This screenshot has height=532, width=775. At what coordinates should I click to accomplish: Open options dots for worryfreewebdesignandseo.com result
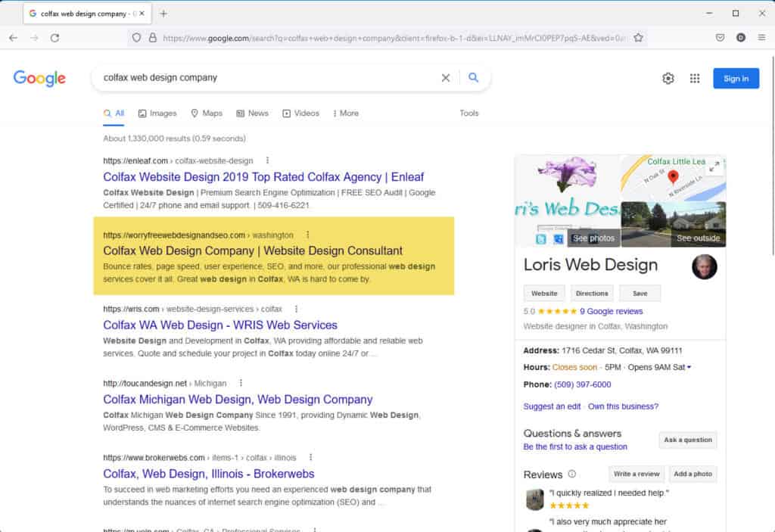click(x=307, y=235)
